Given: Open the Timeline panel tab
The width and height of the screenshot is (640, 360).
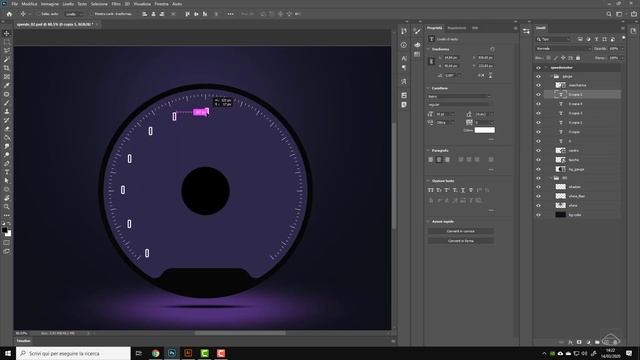Looking at the screenshot, I should tap(23, 341).
